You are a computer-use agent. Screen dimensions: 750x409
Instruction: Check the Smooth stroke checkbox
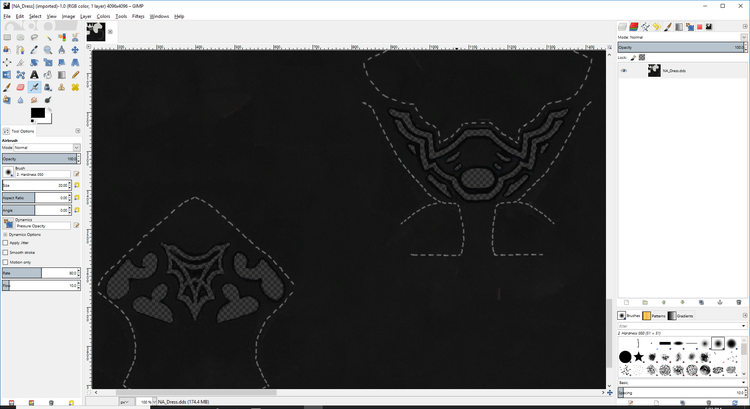(x=5, y=253)
